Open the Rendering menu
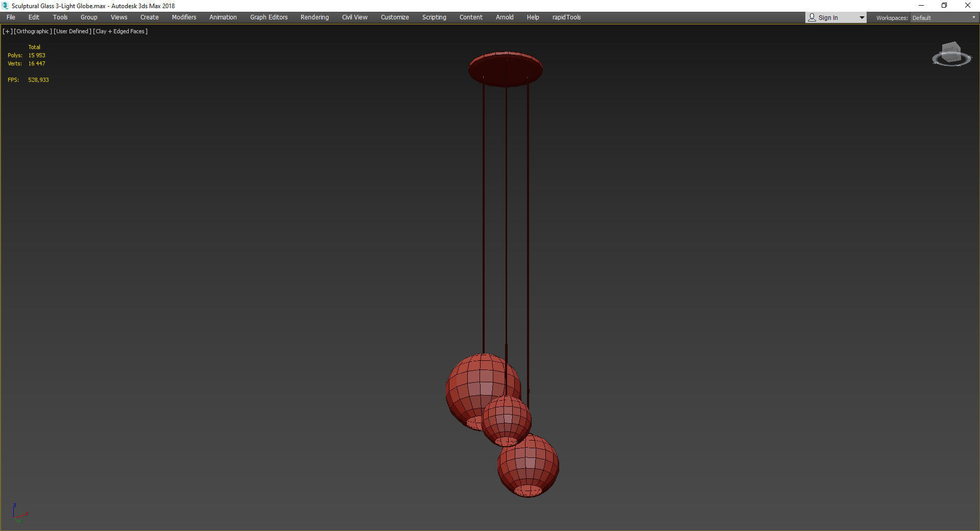Viewport: 980px width, 531px height. tap(315, 17)
